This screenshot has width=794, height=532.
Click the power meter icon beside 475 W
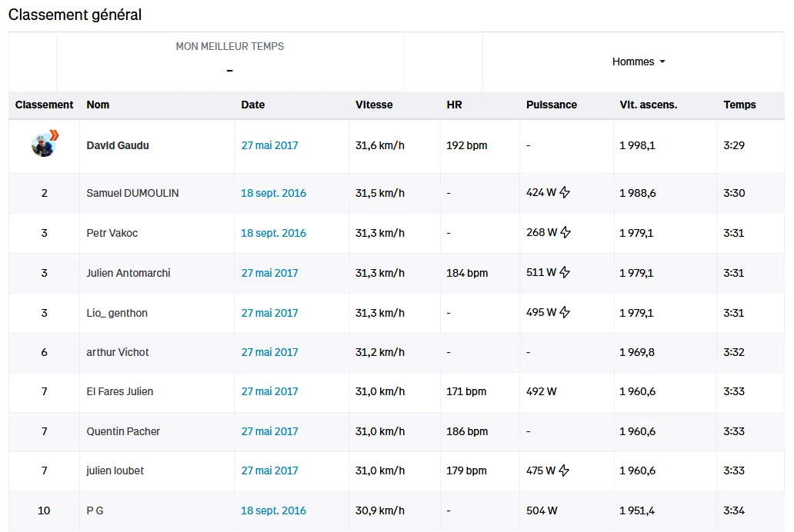[564, 470]
